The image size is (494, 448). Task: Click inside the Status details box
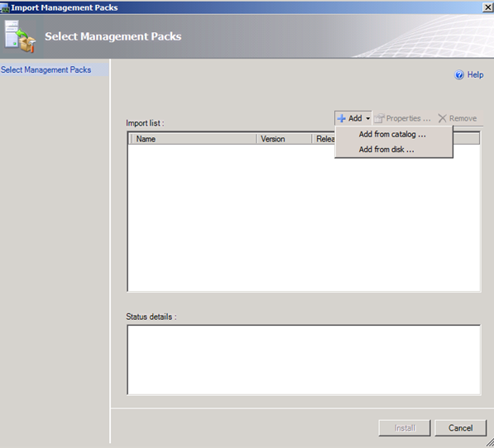pos(304,360)
